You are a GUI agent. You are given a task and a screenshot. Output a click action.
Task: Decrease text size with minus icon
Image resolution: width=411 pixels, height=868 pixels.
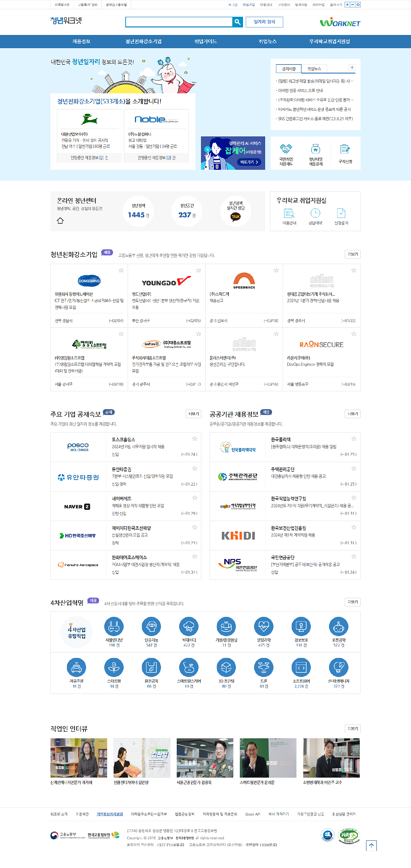(352, 5)
